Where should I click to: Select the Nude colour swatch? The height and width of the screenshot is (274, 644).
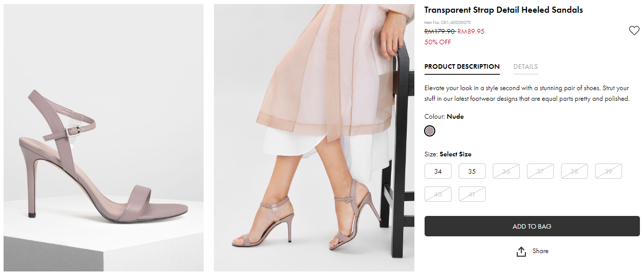430,131
